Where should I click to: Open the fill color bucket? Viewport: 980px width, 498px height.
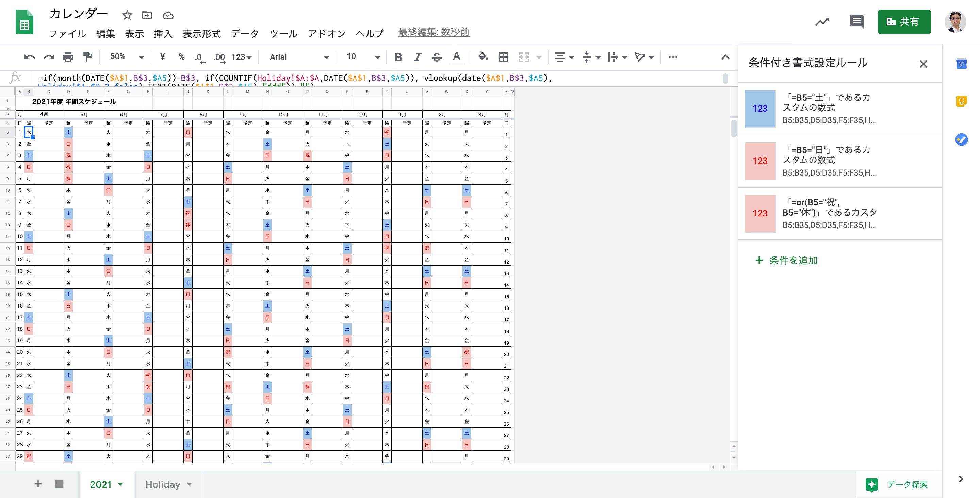483,57
